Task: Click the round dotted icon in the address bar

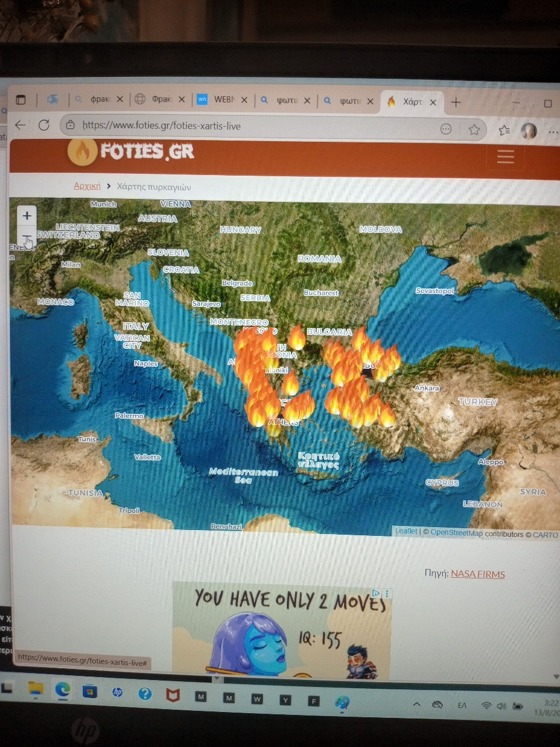Action: [x=446, y=128]
